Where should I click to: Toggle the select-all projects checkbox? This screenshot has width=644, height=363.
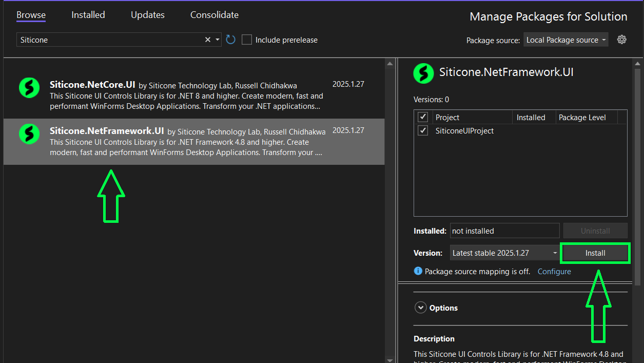click(423, 117)
